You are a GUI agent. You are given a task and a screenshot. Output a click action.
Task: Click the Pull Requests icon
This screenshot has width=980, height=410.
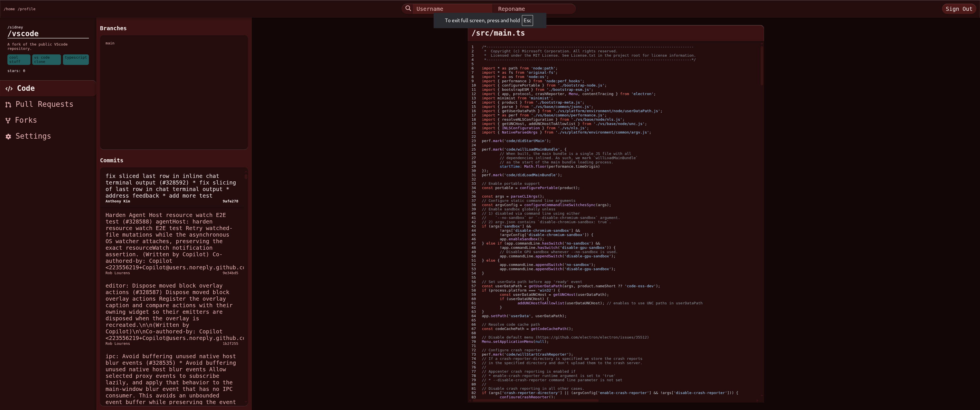tap(8, 104)
